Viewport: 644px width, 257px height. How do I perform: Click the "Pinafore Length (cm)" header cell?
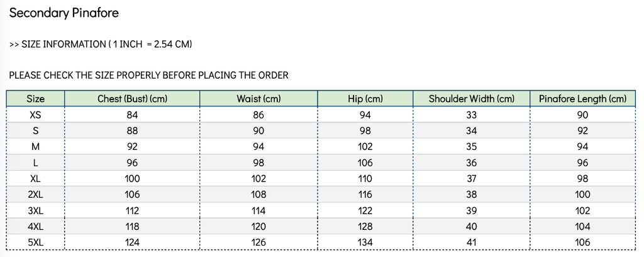pos(582,99)
